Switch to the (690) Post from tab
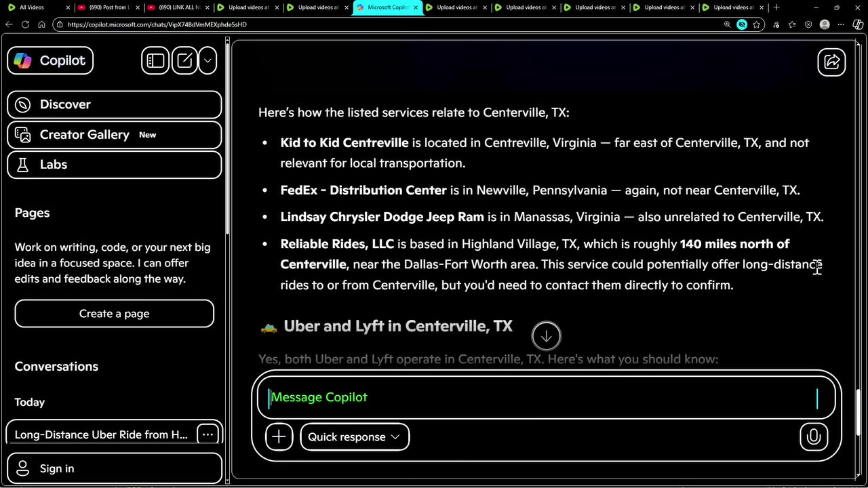868x488 pixels. [x=107, y=7]
